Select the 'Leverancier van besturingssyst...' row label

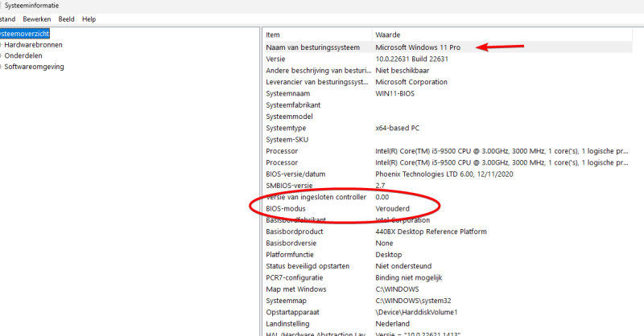click(x=317, y=82)
